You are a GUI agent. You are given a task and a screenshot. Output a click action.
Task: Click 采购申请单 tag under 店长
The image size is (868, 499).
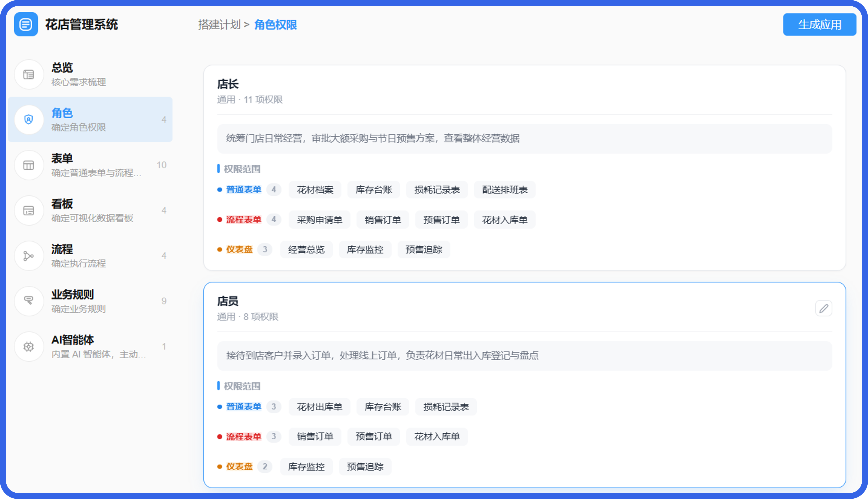[x=319, y=220]
